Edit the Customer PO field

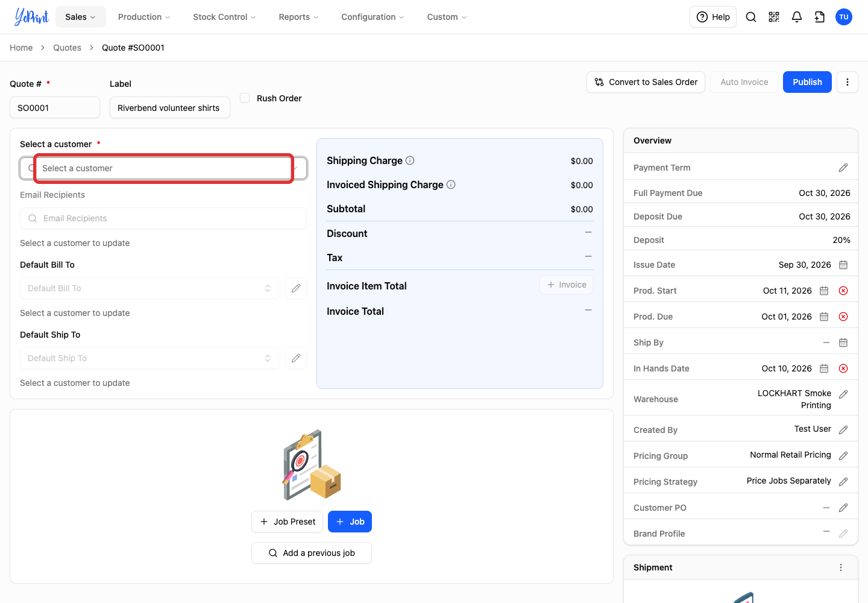(x=843, y=508)
